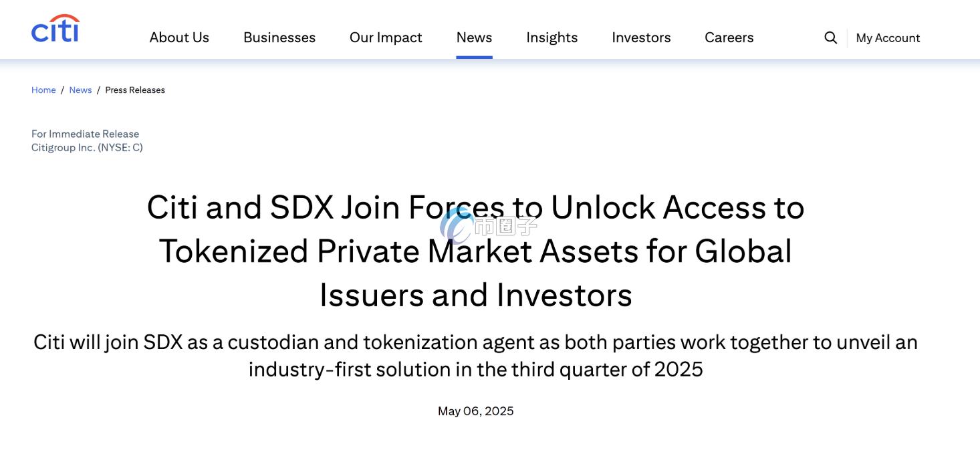Click the Citigroup Inc. (NYSE: C) text

tap(87, 147)
